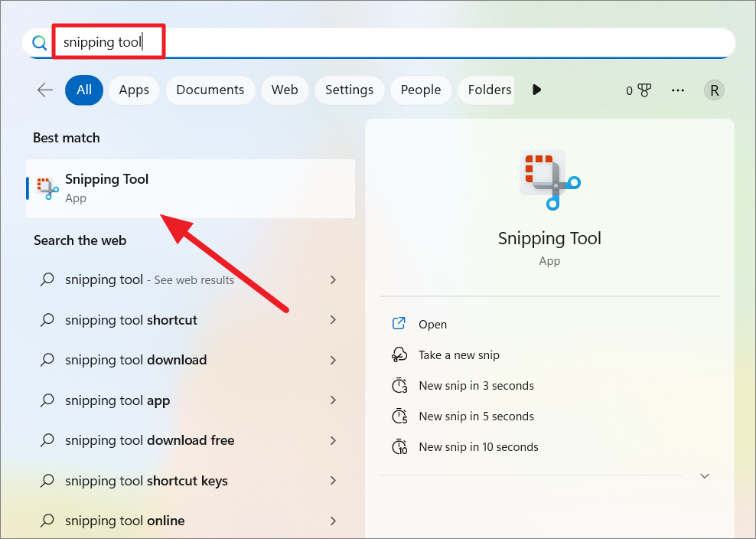This screenshot has height=539, width=756.
Task: Click the back arrow icon
Action: tap(45, 90)
